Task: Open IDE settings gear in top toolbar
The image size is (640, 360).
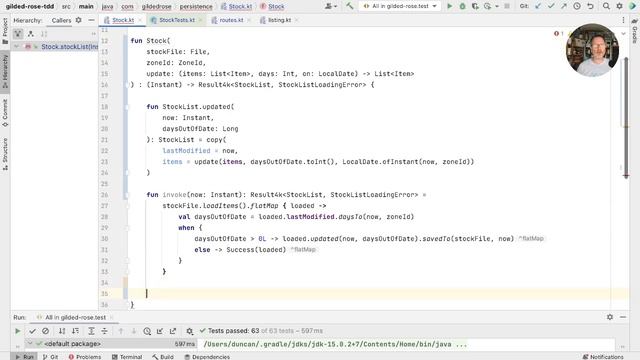Action: (x=620, y=6)
